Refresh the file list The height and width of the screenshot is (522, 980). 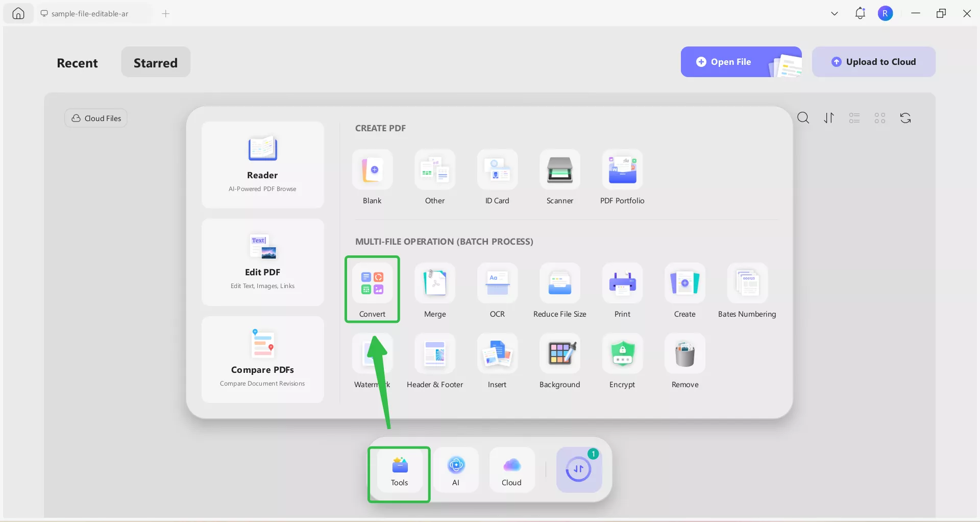(x=905, y=118)
